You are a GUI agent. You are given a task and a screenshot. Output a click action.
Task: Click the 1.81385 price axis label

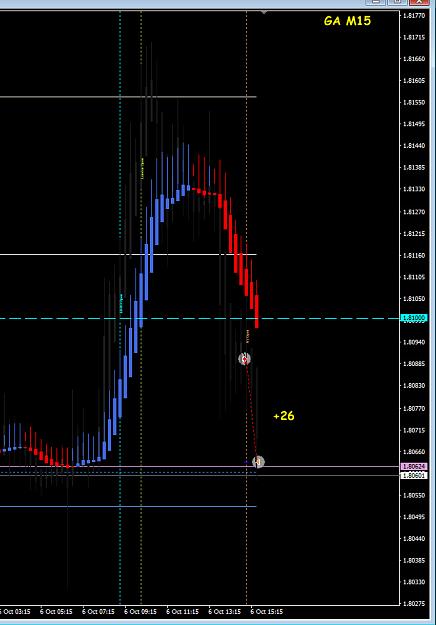[414, 167]
